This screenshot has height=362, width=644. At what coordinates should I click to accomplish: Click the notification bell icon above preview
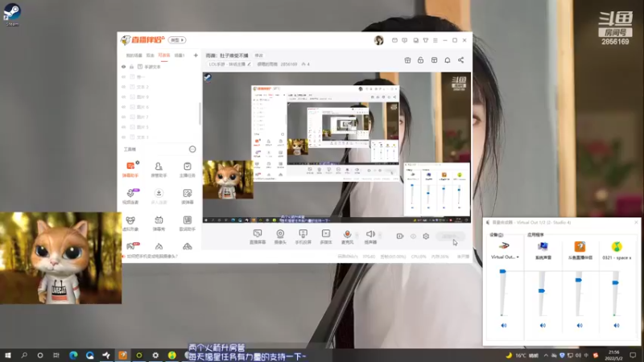click(448, 60)
